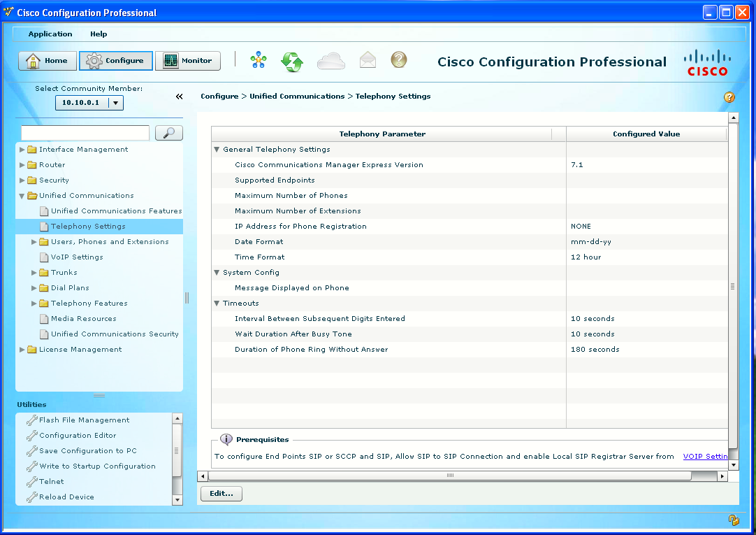Select Duration of Phone Ring Without Answer
756x535 pixels.
[470, 350]
